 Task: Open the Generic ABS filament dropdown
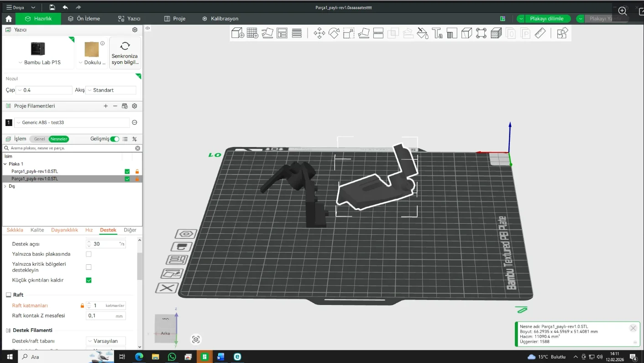(72, 122)
